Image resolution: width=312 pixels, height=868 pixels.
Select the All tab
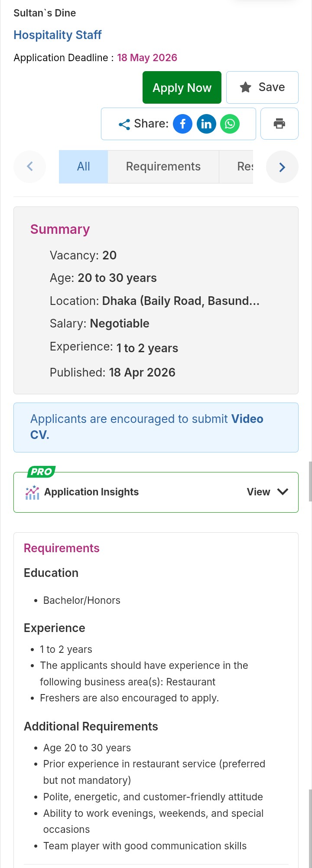tap(83, 167)
